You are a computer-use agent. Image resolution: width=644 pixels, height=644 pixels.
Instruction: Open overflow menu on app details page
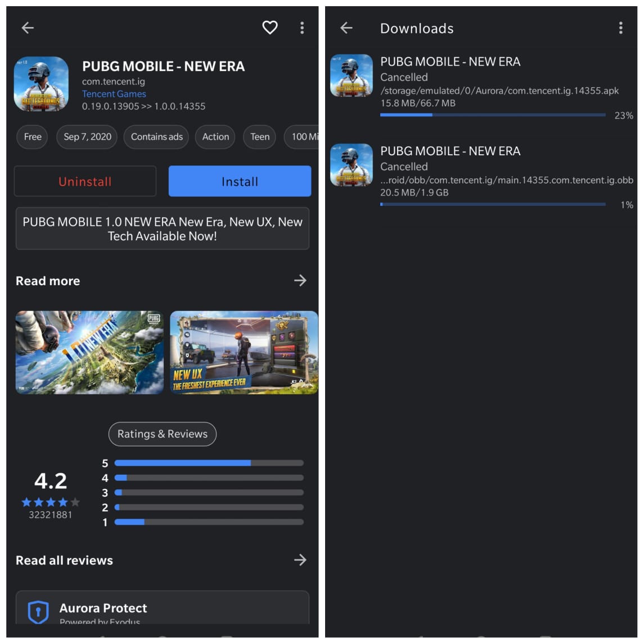(302, 28)
